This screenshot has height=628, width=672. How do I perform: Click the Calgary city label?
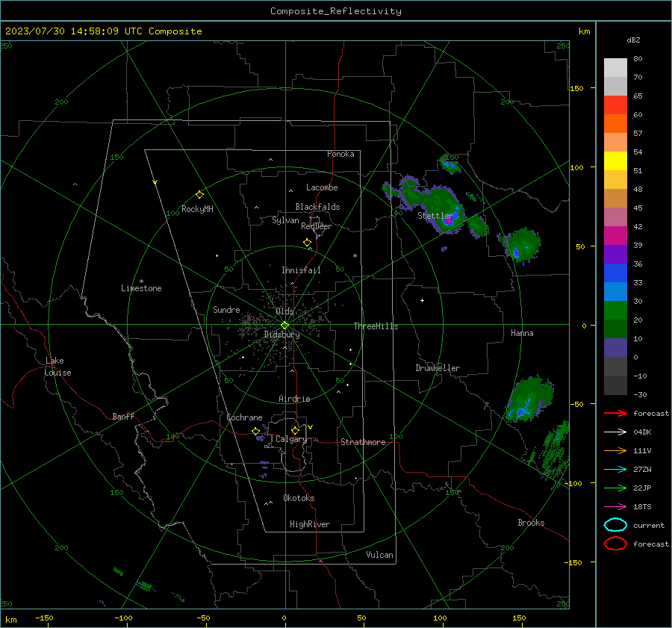coord(291,439)
